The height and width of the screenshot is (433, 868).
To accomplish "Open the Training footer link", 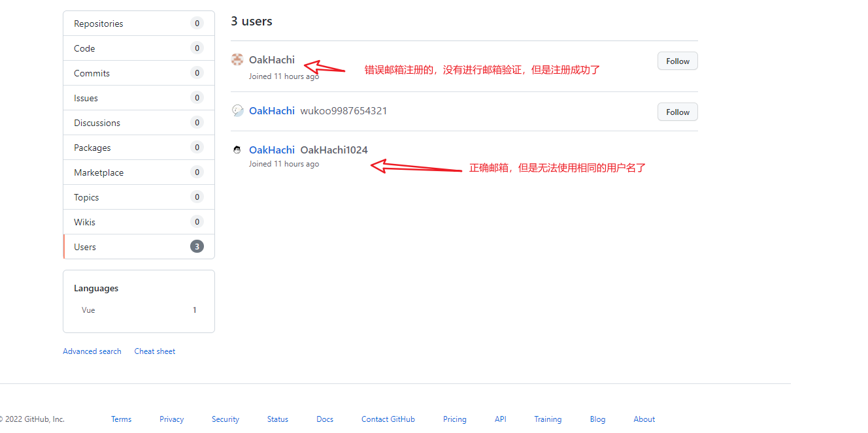I will pos(548,419).
